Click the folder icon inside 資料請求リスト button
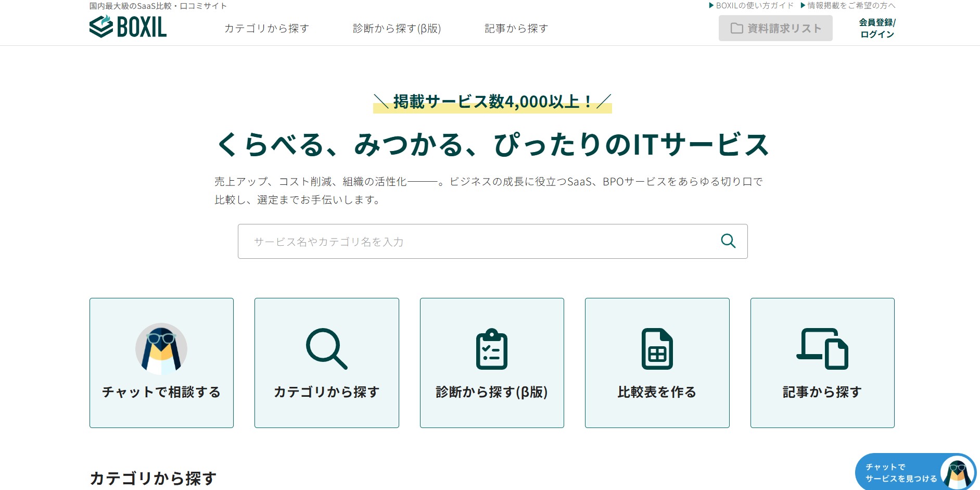Screen dimensions: 980x490 pyautogui.click(x=736, y=28)
